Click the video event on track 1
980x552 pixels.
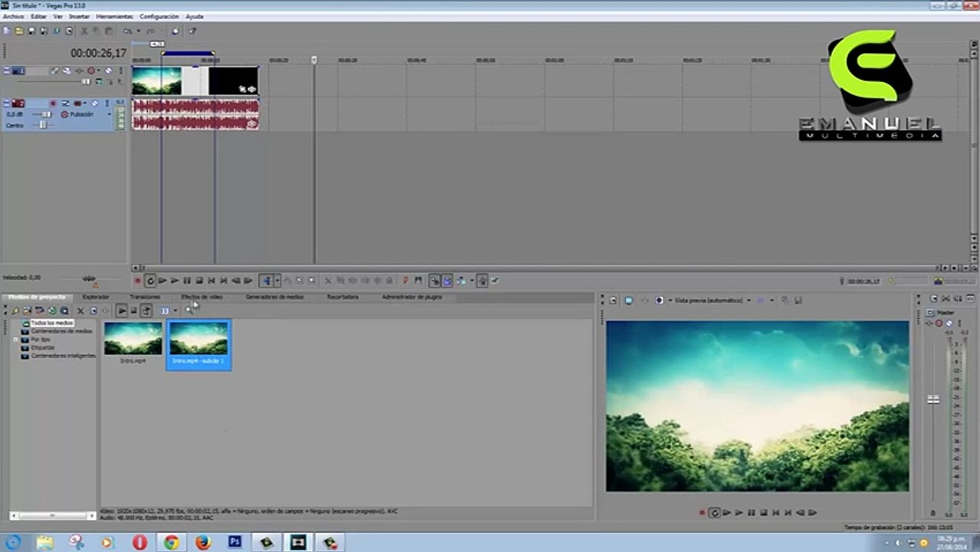click(x=195, y=80)
